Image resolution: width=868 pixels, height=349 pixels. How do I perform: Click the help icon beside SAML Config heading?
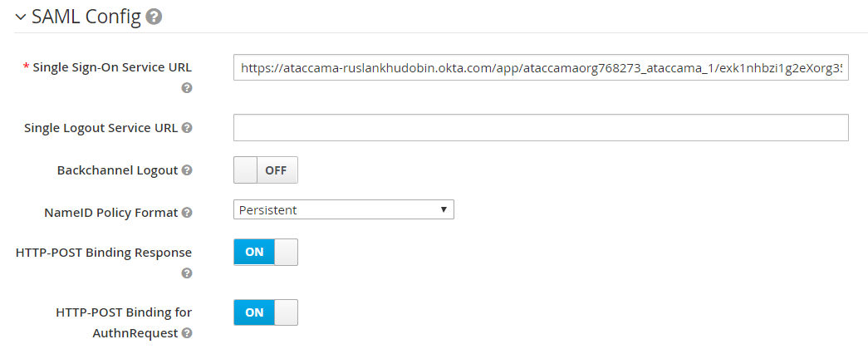(x=154, y=17)
